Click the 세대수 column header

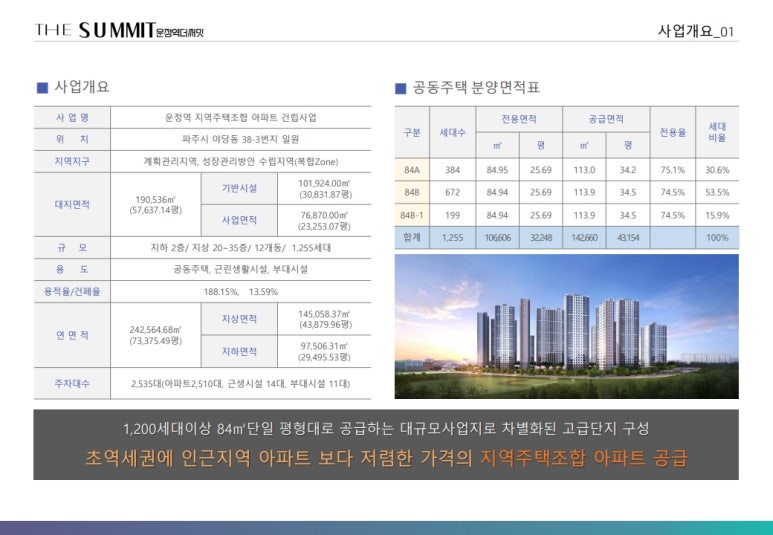[x=453, y=132]
